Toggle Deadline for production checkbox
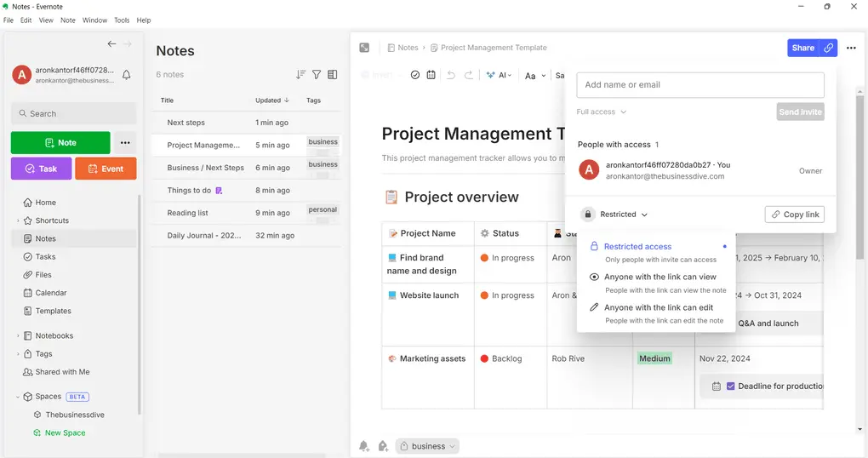This screenshot has height=458, width=868. pyautogui.click(x=731, y=386)
